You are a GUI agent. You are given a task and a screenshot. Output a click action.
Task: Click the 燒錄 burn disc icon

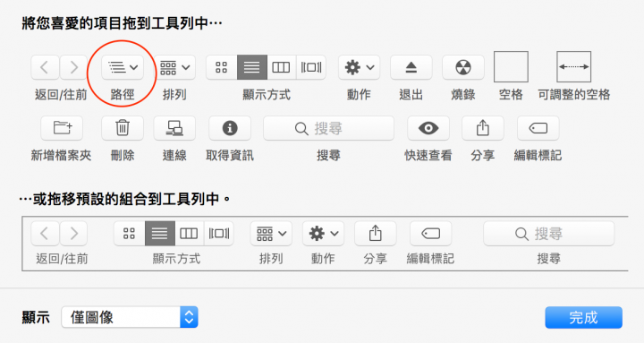tap(463, 67)
